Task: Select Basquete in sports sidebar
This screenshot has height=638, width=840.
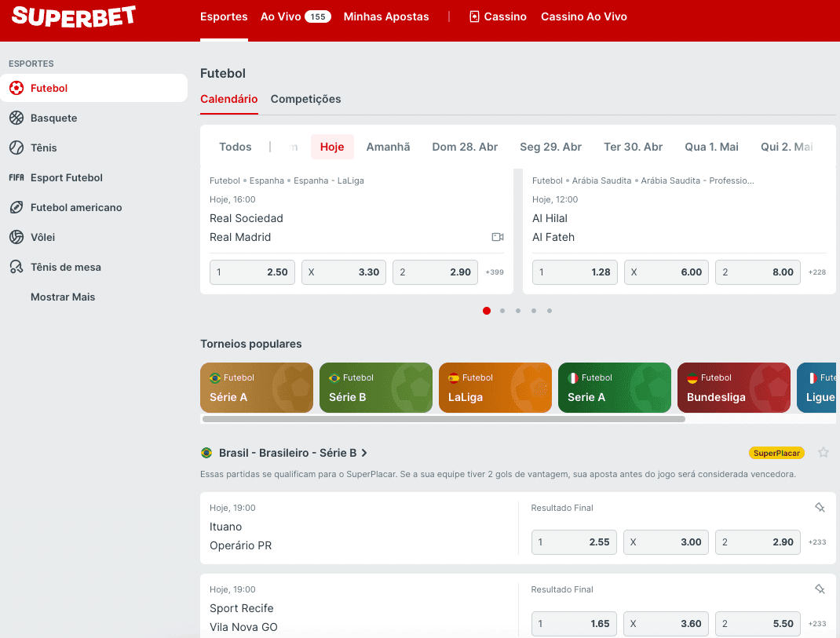Action: pos(93,118)
